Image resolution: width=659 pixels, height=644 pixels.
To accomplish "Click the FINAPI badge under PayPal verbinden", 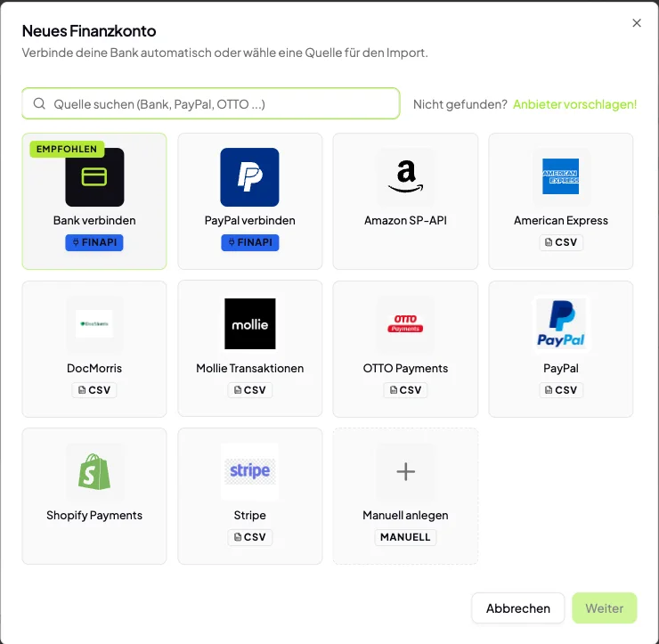I will pos(249,242).
